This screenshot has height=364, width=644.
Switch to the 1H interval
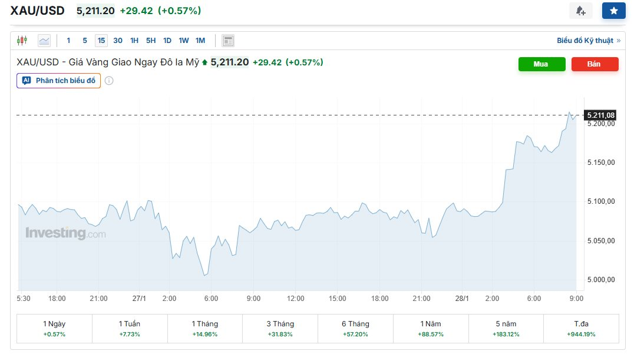coord(134,41)
